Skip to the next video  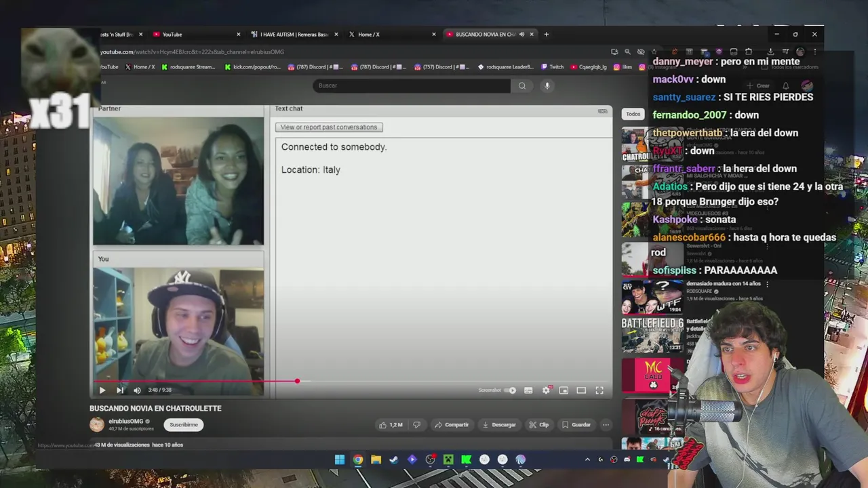[120, 390]
